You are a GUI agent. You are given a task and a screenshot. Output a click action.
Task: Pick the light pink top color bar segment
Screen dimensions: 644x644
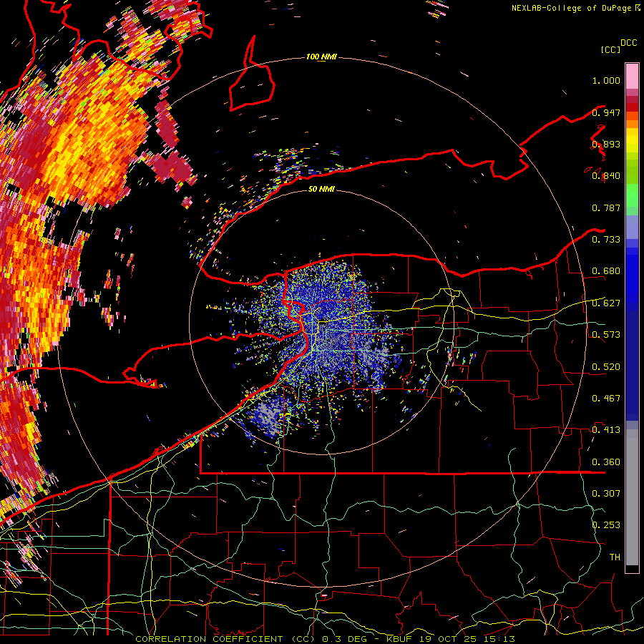coord(632,76)
